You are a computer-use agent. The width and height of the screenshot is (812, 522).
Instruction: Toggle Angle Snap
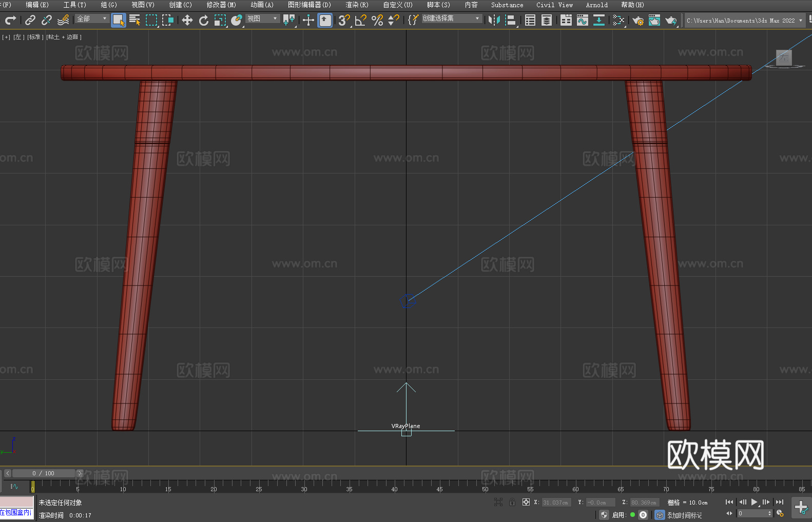pos(361,20)
